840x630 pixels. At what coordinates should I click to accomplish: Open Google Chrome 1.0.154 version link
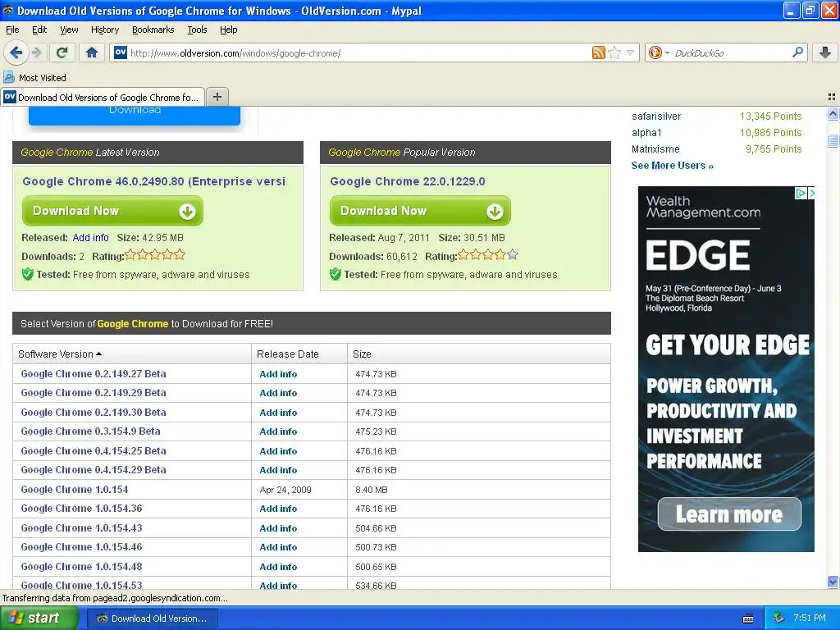(75, 489)
